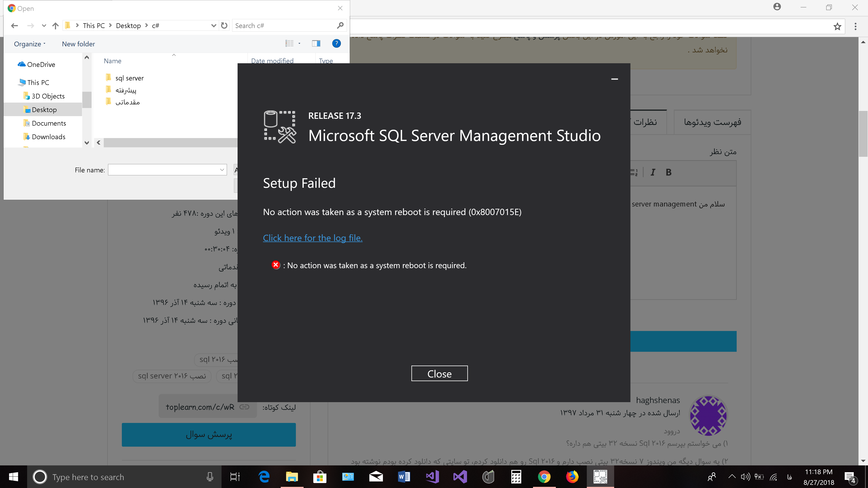Viewport: 868px width, 488px height.
Task: Refresh the c# folder view
Action: 224,26
